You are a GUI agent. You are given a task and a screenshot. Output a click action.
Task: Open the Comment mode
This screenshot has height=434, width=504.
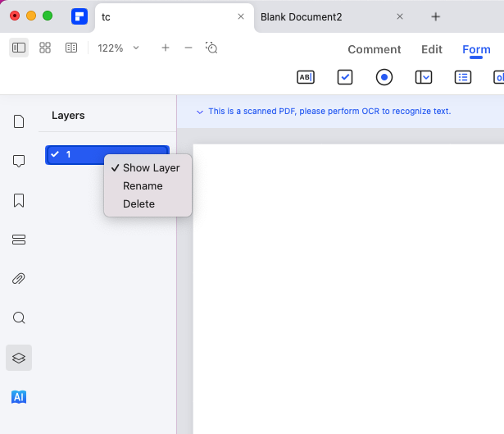pos(375,49)
